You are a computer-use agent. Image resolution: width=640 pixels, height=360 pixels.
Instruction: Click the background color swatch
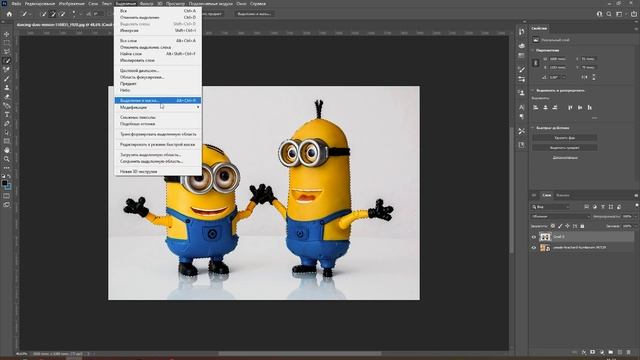click(9, 187)
